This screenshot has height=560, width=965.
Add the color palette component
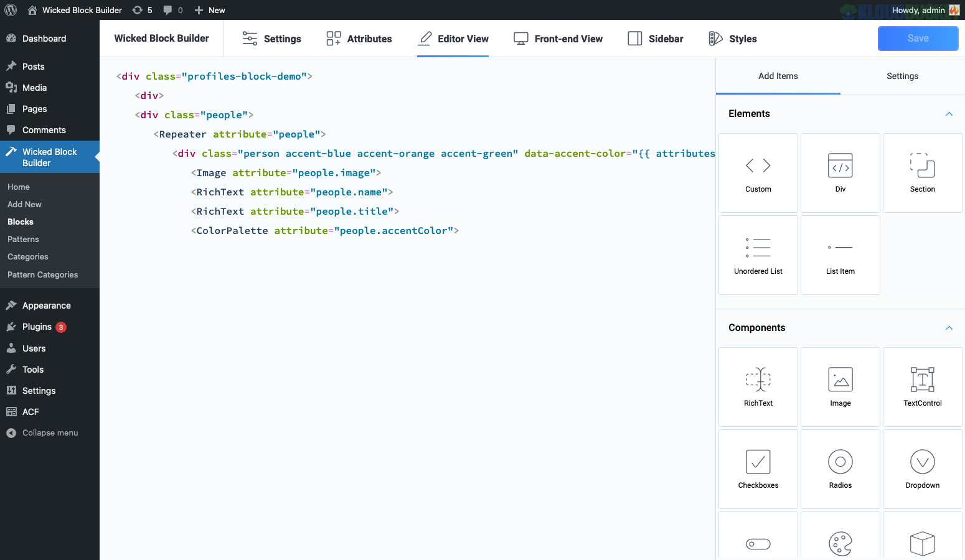coord(840,543)
